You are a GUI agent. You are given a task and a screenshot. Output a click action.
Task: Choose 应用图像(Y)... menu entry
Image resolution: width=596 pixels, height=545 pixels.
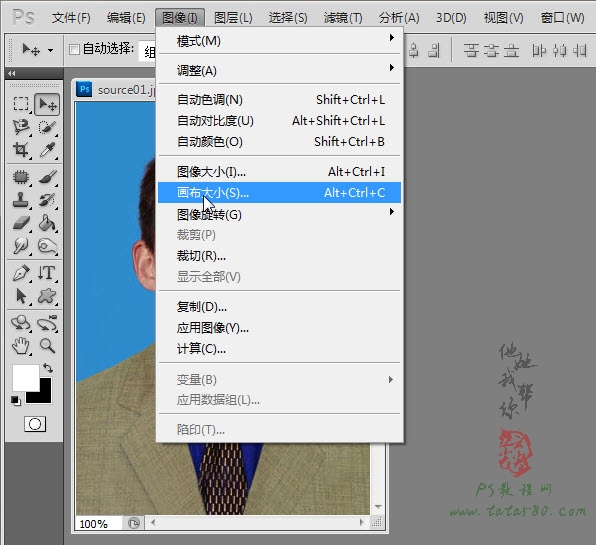point(279,328)
